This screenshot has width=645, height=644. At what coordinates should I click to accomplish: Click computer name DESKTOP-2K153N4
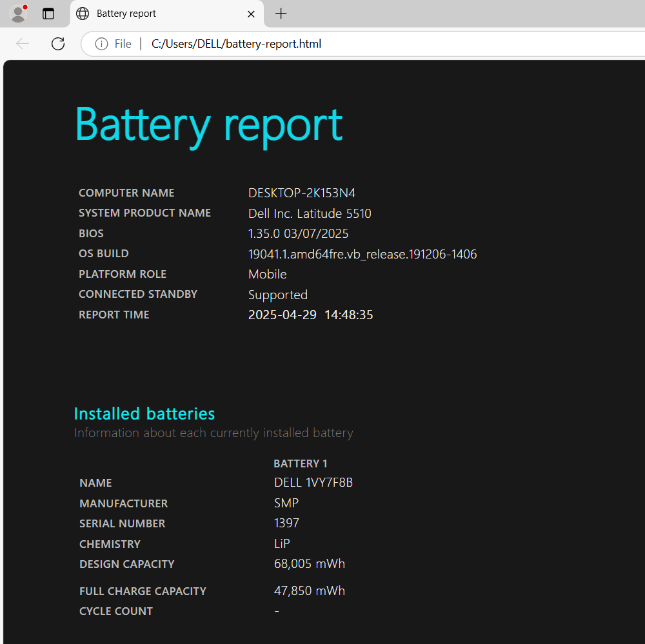point(302,193)
